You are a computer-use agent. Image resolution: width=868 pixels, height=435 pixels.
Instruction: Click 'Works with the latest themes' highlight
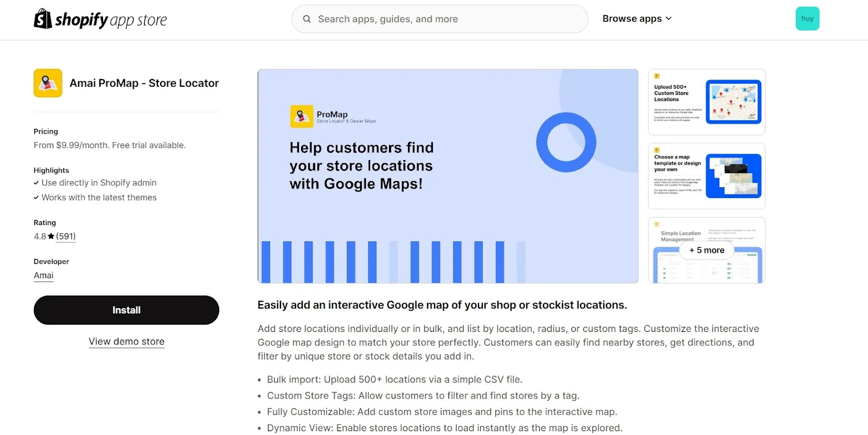point(99,197)
